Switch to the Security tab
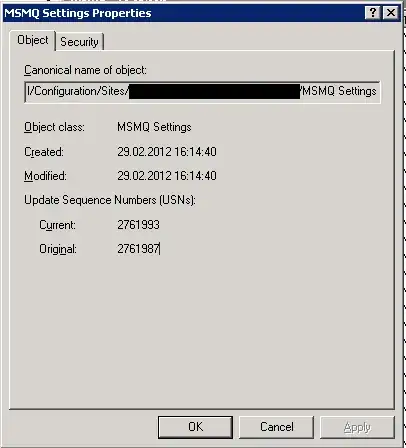406x448 pixels. [x=79, y=42]
